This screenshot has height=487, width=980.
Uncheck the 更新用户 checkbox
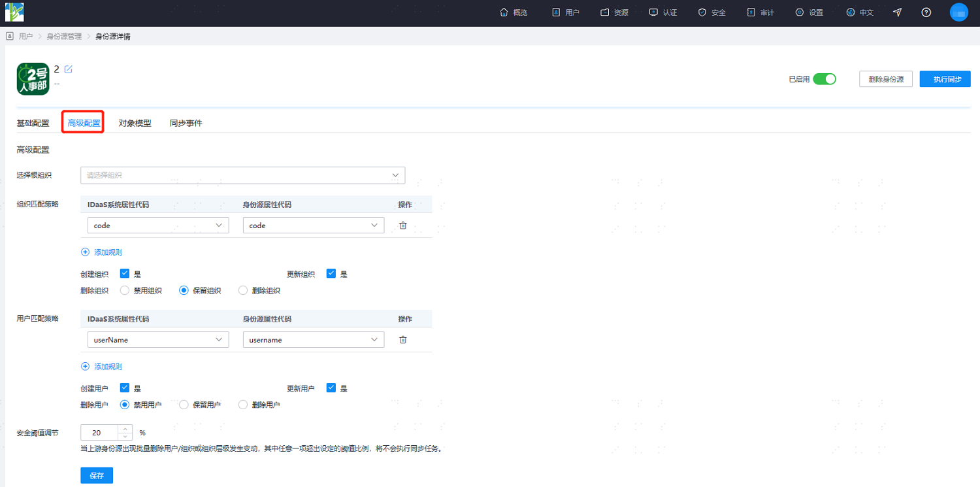click(x=331, y=388)
